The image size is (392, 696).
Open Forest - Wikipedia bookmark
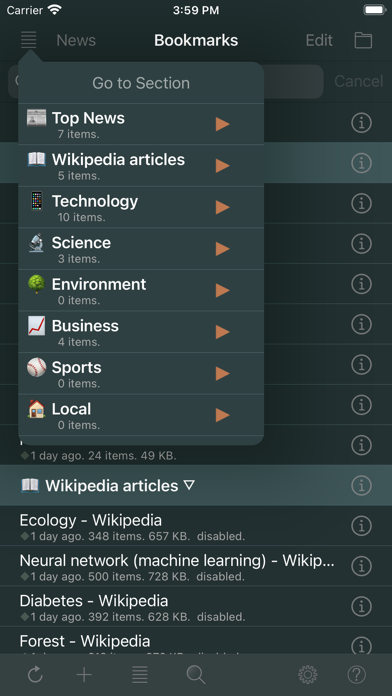click(x=85, y=641)
